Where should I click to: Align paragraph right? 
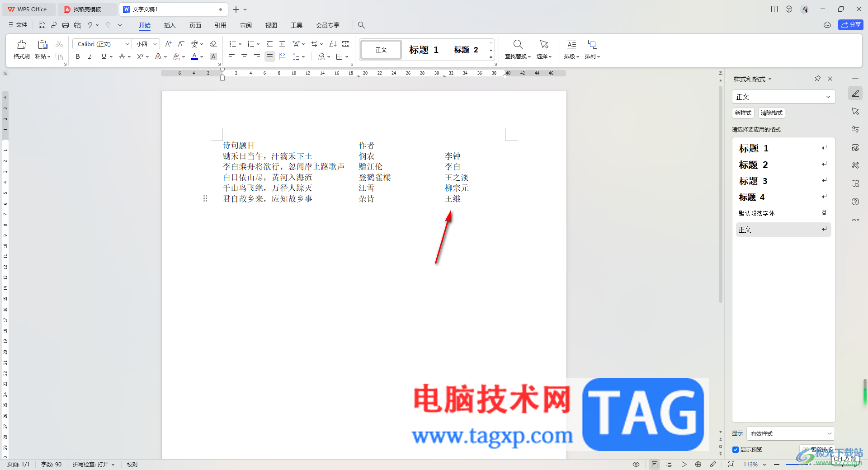click(x=257, y=56)
